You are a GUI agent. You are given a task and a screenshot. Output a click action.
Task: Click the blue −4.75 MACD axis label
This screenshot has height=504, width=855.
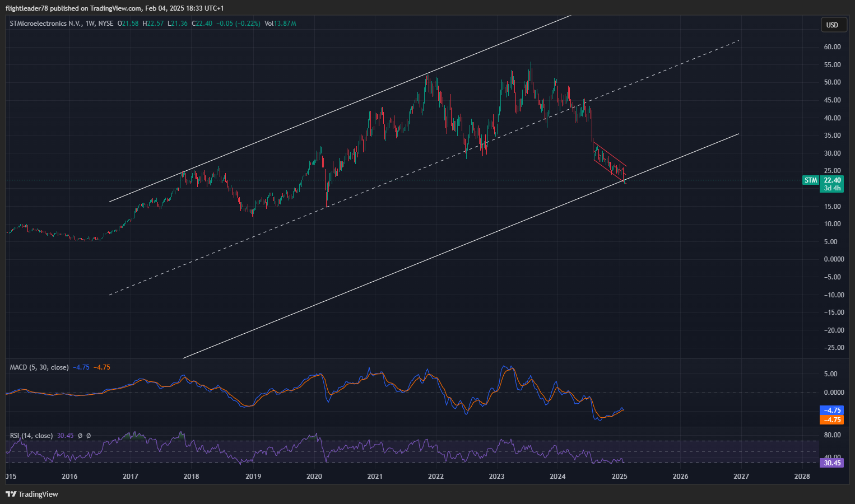click(831, 410)
